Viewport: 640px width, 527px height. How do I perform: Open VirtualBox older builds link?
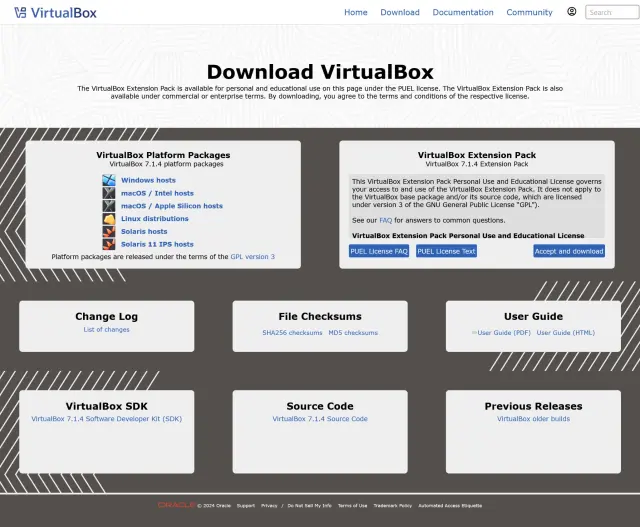pyautogui.click(x=533, y=419)
